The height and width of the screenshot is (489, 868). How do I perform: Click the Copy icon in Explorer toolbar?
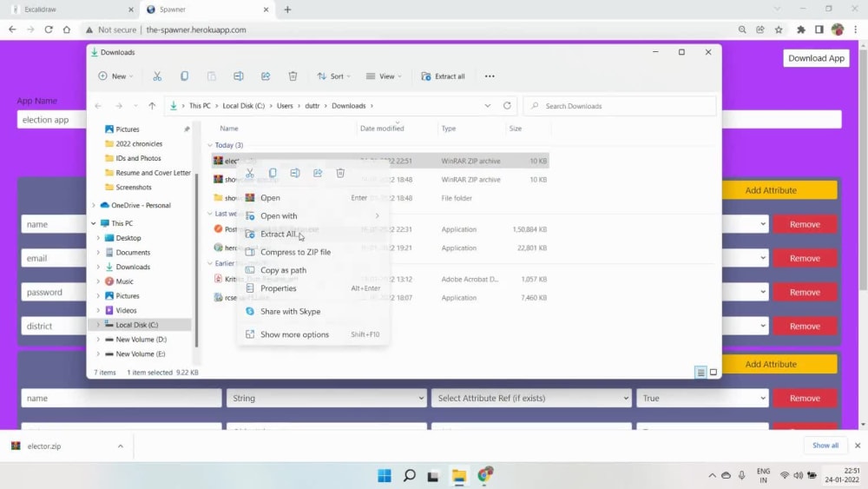pyautogui.click(x=184, y=76)
